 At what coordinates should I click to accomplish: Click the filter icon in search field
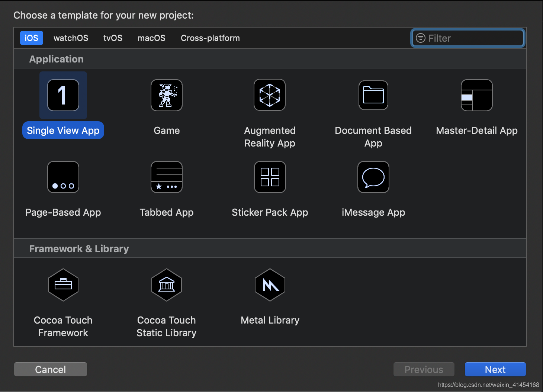pos(421,38)
